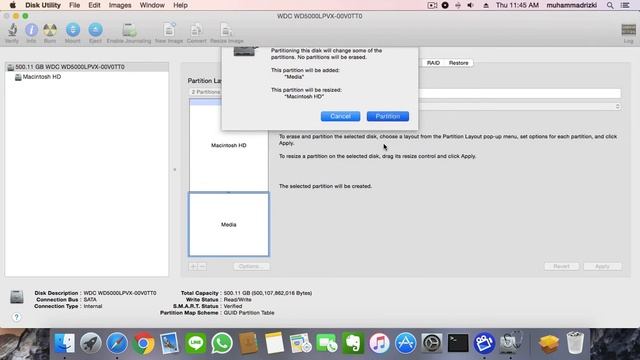Viewport: 640px width, 360px height.
Task: Open FaceTime from the Dock
Action: (327, 343)
